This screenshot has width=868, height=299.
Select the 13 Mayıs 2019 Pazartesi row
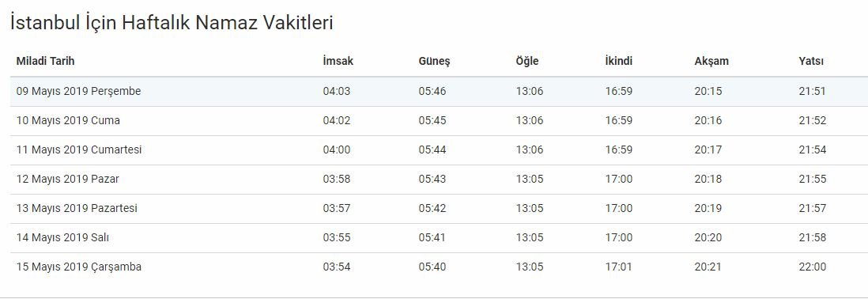(439, 209)
